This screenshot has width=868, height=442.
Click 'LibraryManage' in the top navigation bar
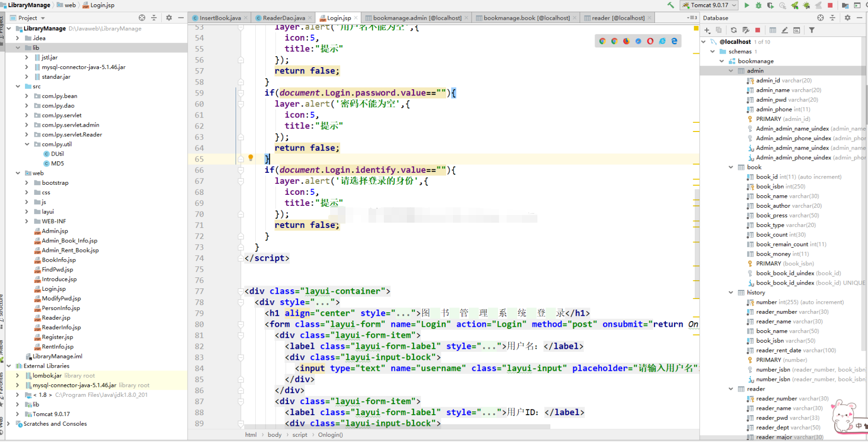pos(29,5)
